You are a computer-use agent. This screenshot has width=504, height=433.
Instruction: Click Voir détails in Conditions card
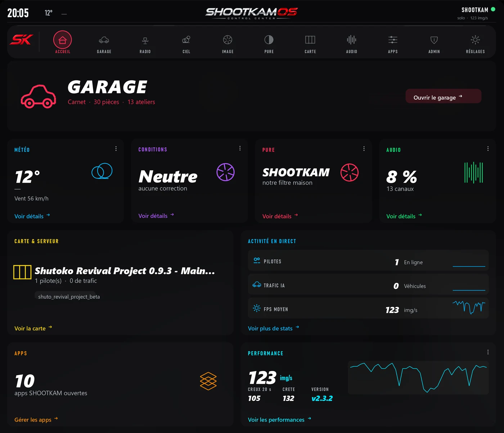[156, 216]
